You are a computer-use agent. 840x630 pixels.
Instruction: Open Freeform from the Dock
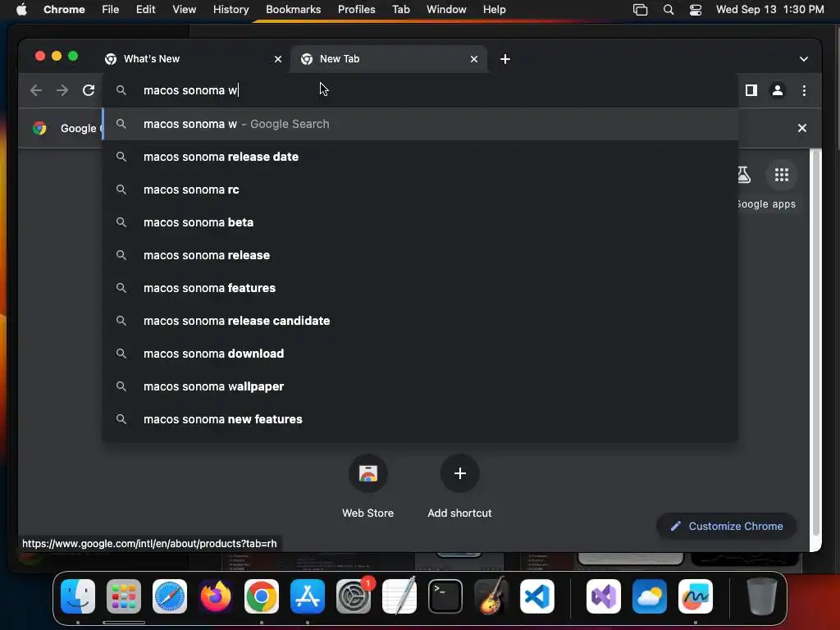pyautogui.click(x=696, y=596)
